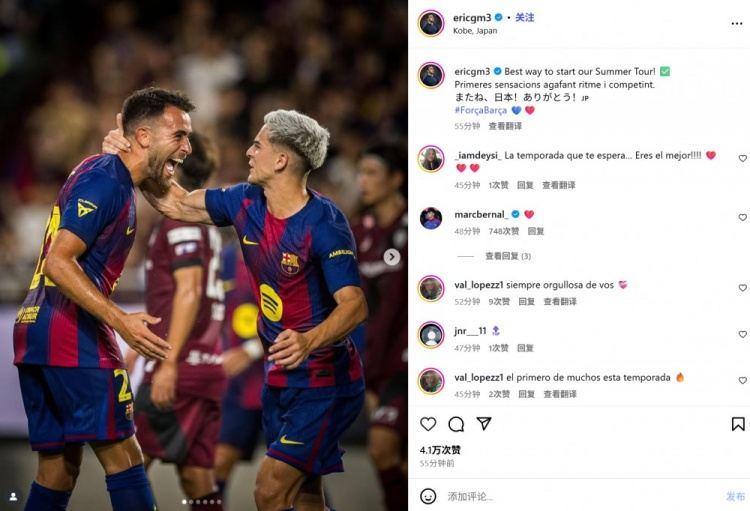Like the post with the heart icon
750x511 pixels.
pos(428,424)
